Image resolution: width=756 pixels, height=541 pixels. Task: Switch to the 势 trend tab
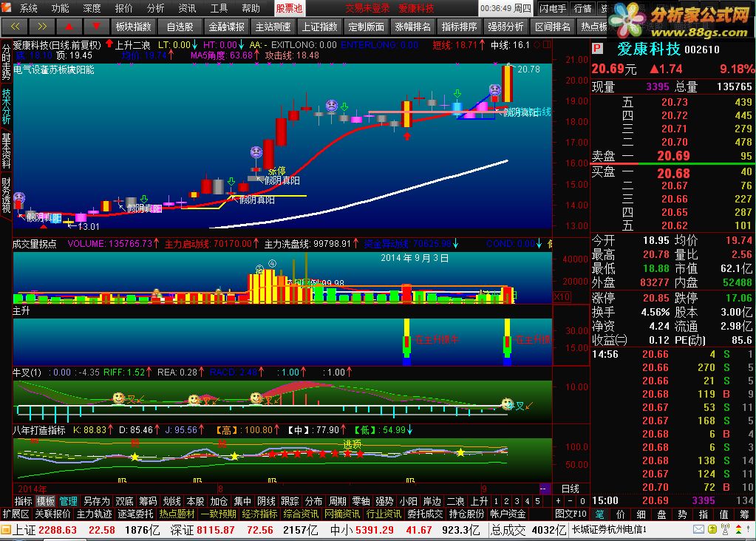[x=682, y=514]
